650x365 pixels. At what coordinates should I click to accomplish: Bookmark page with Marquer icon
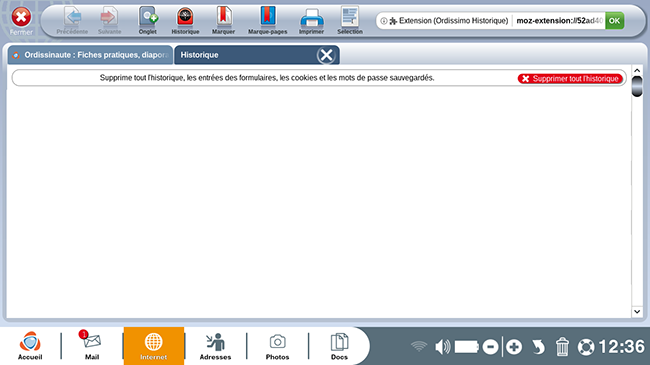(x=223, y=20)
